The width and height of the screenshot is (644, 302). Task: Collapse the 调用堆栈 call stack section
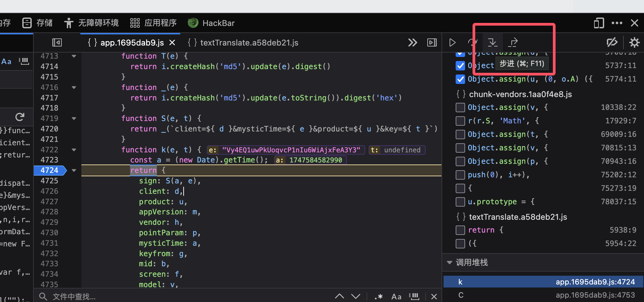450,263
